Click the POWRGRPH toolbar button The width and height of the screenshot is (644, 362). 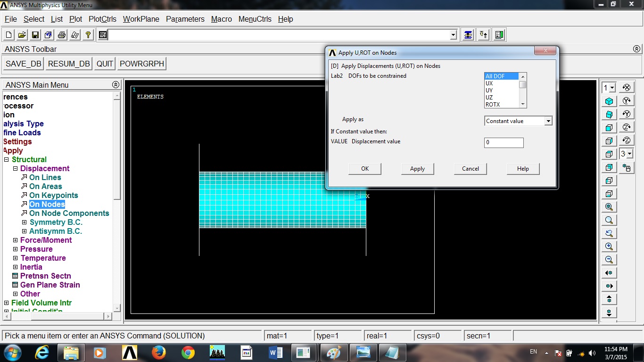pos(142,64)
